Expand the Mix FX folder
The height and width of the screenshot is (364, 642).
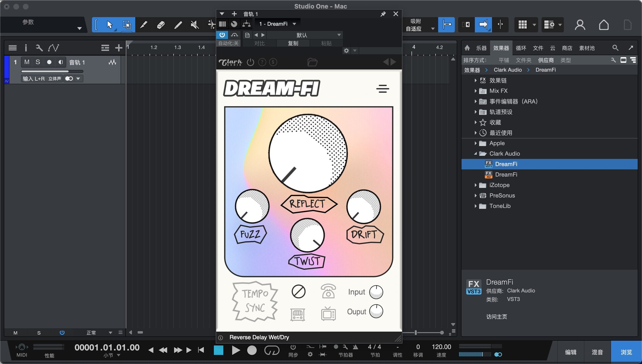(x=475, y=91)
